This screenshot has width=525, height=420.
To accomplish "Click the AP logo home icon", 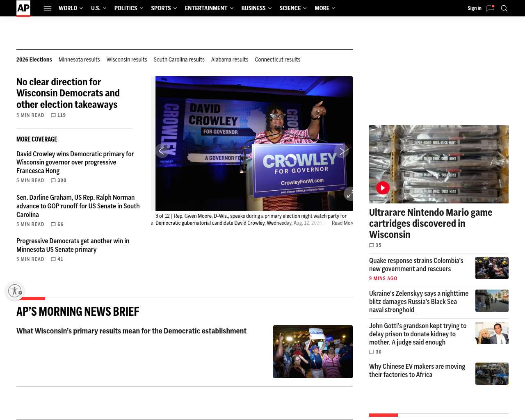I will pos(23,8).
